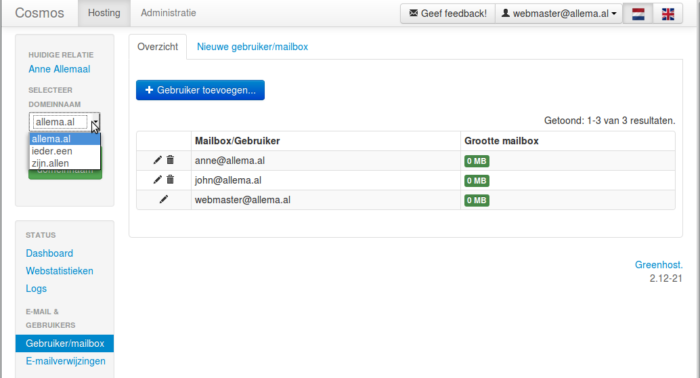This screenshot has height=378, width=700.
Task: Choose zijn.allen in the domain list
Action: click(65, 163)
